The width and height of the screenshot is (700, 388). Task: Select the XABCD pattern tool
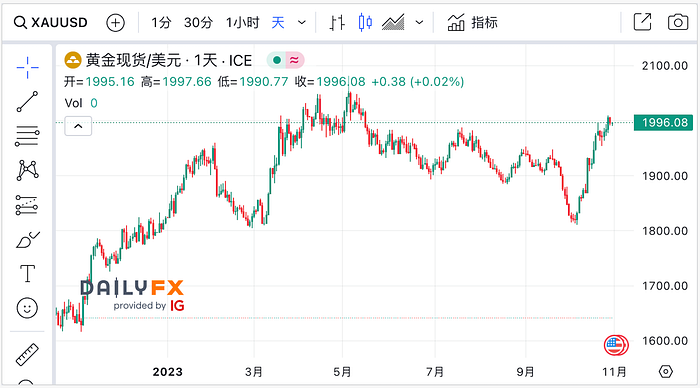[x=27, y=171]
